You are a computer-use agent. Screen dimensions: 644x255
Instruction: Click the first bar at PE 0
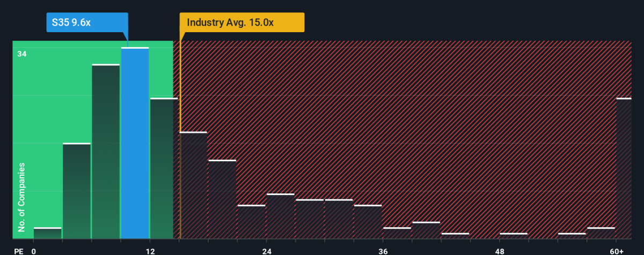[48, 233]
